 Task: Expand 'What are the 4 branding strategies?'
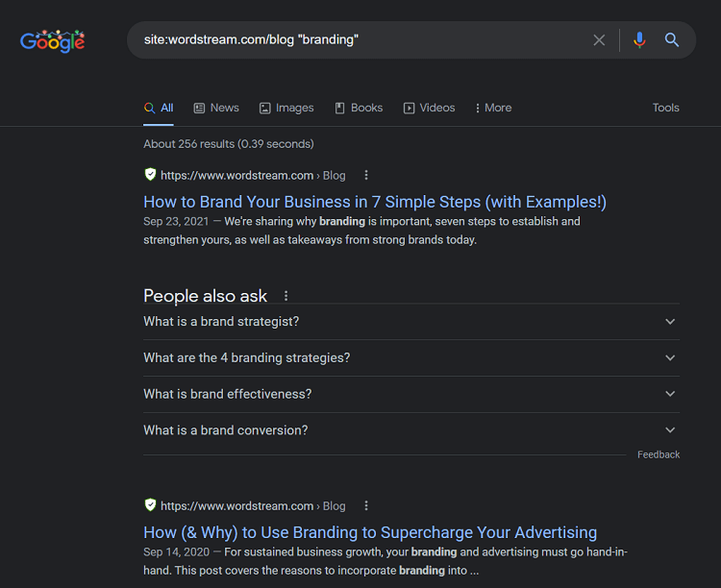pos(411,357)
